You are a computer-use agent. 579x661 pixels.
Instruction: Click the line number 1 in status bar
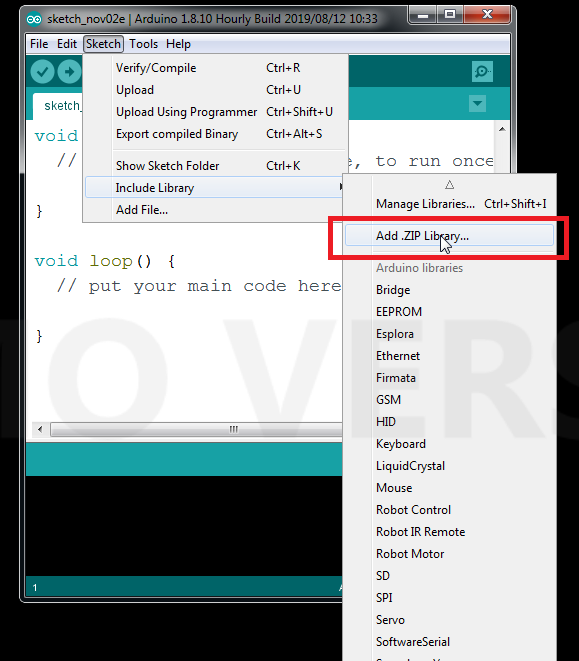[35, 587]
